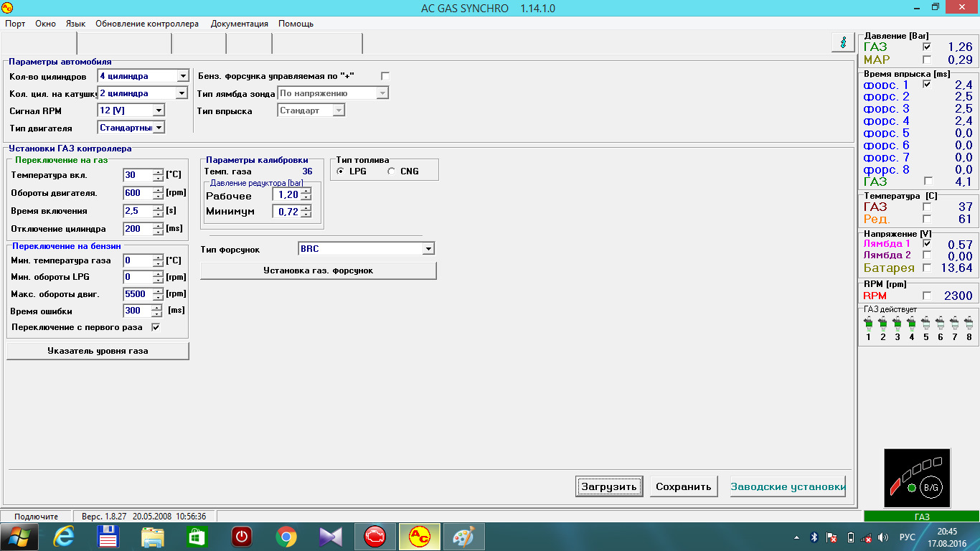Click the 'Заводские установки' button
Image resolution: width=980 pixels, height=551 pixels.
[788, 486]
